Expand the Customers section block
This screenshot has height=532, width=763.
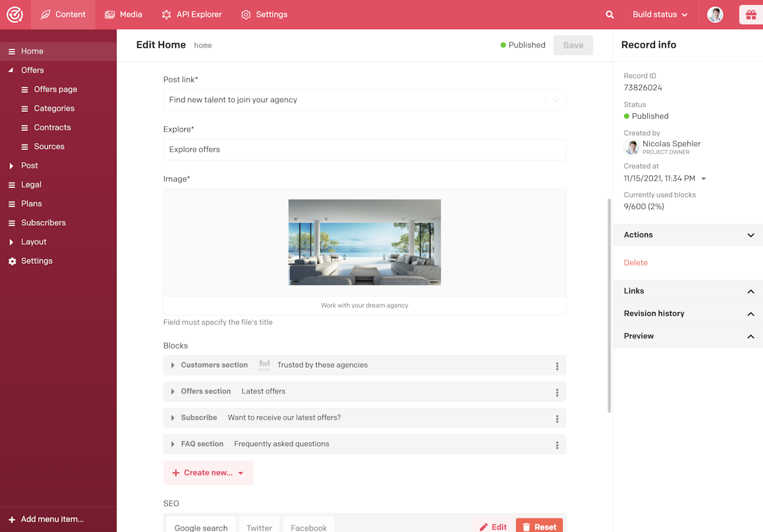click(172, 365)
